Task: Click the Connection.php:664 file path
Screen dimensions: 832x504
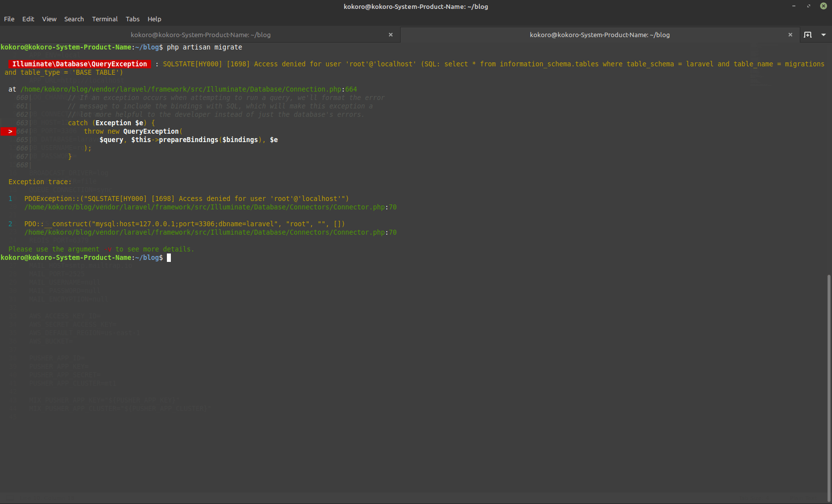Action: click(x=188, y=89)
